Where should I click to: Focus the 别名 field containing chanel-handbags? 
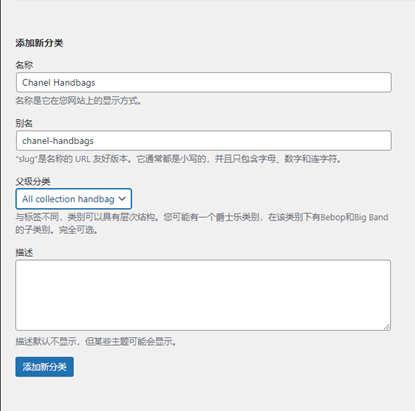[x=203, y=141]
